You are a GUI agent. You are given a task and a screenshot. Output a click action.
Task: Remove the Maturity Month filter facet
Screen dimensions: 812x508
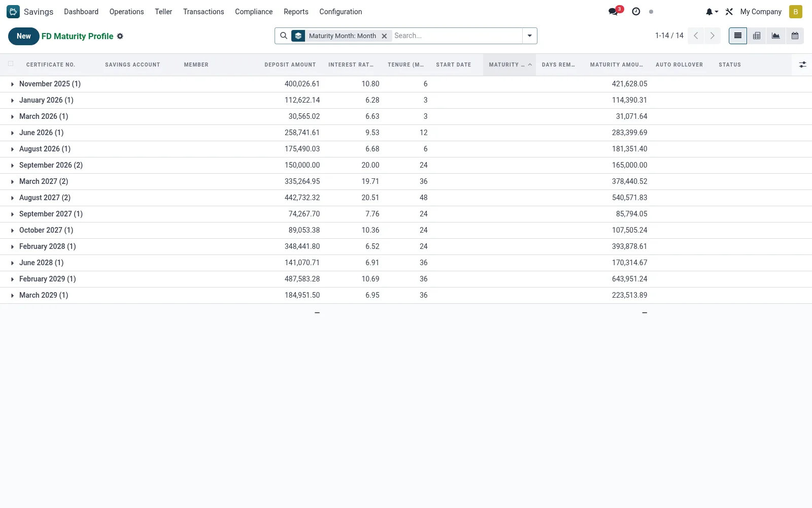(384, 36)
